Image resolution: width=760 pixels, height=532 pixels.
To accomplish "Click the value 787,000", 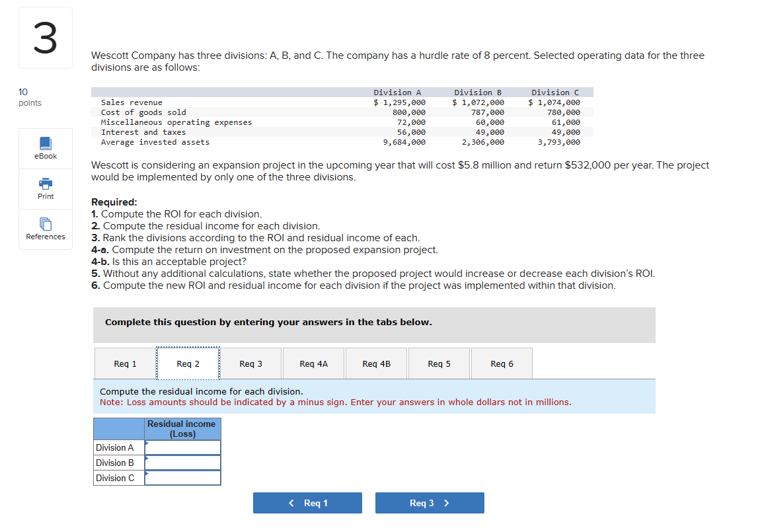I will [x=488, y=112].
